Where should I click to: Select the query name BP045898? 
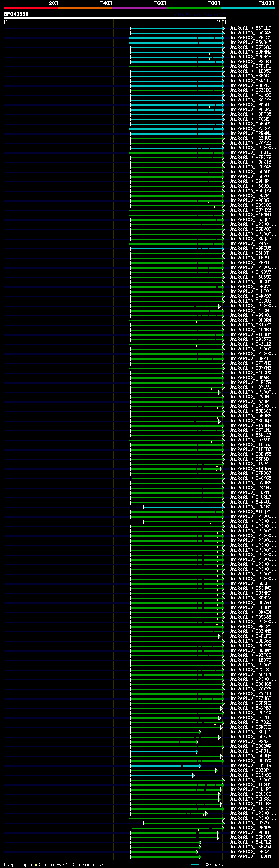coord(17,14)
